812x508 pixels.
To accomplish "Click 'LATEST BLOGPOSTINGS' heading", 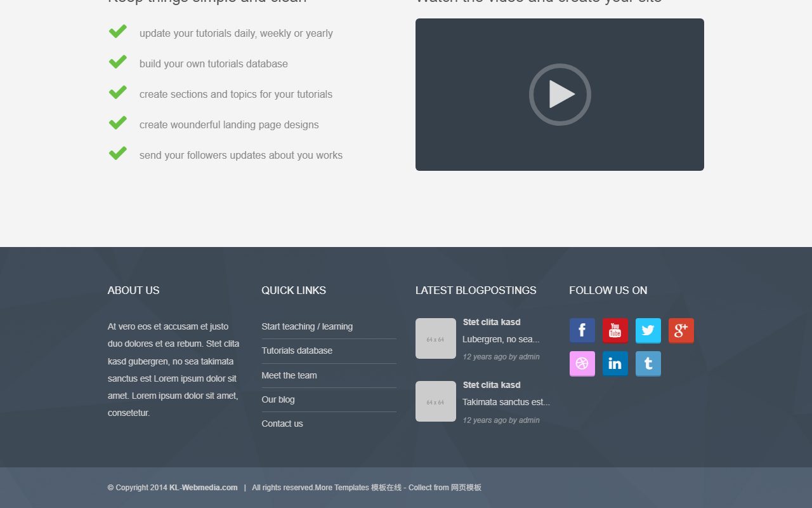I will 476,290.
